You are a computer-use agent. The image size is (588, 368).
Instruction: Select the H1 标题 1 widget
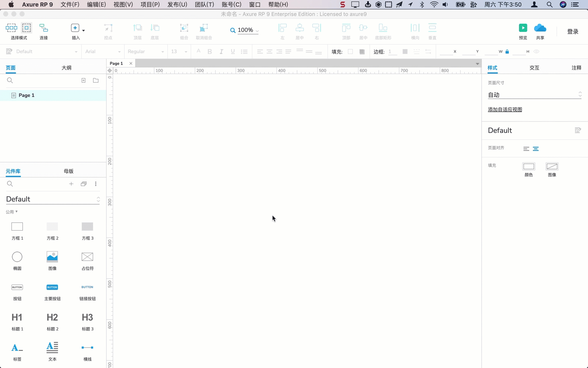click(x=17, y=322)
